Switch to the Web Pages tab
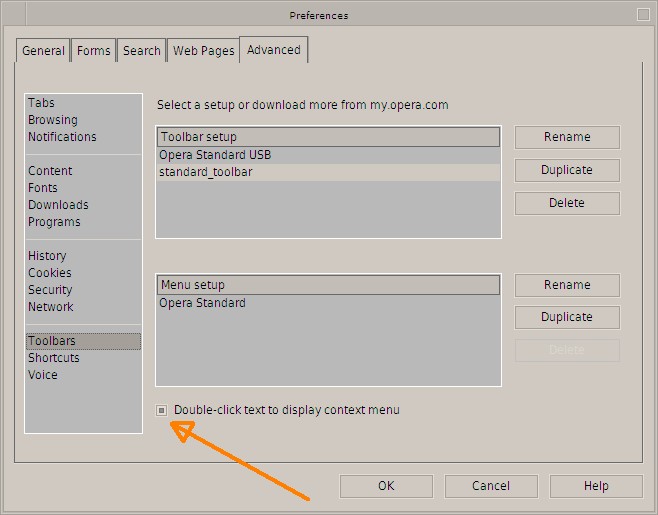The image size is (658, 515). (203, 50)
